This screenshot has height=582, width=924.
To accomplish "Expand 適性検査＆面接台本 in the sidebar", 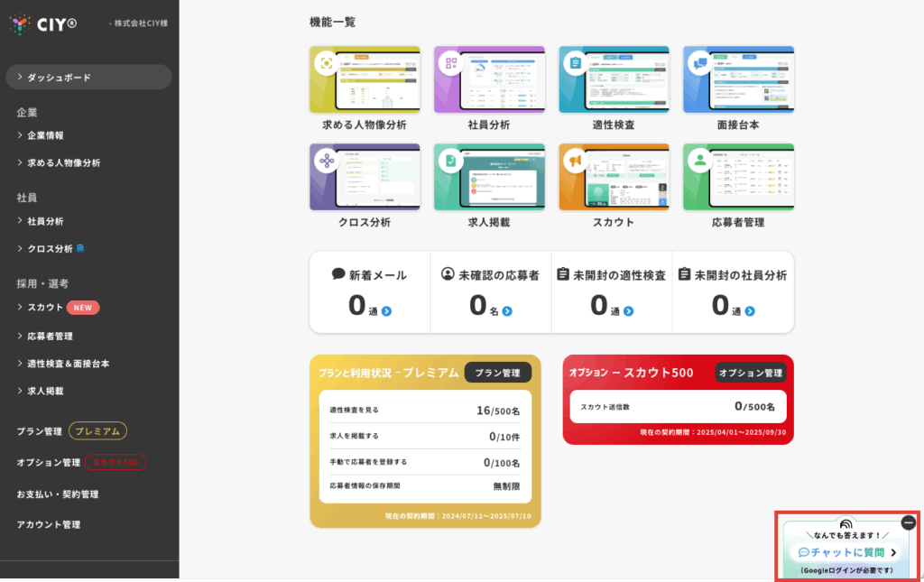I will tap(68, 364).
